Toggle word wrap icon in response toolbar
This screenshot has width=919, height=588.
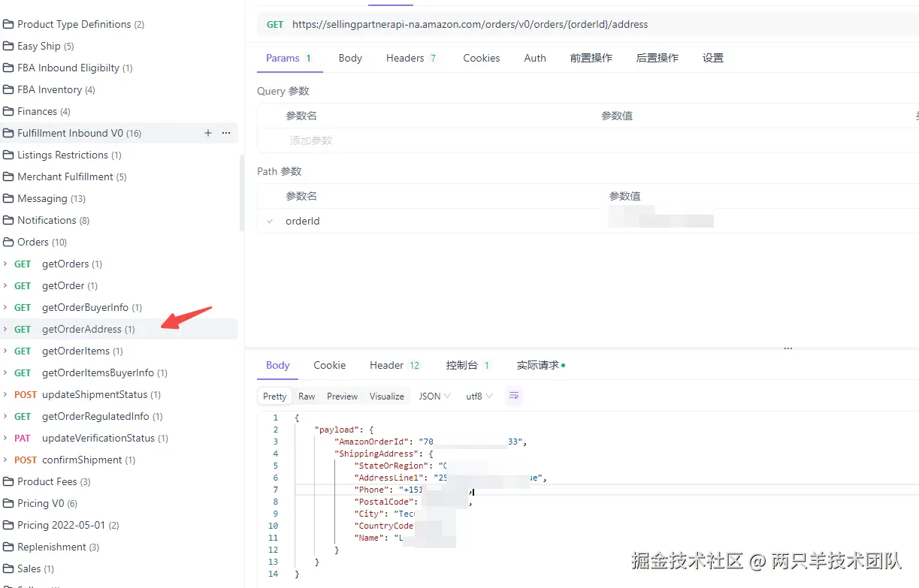pyautogui.click(x=514, y=396)
